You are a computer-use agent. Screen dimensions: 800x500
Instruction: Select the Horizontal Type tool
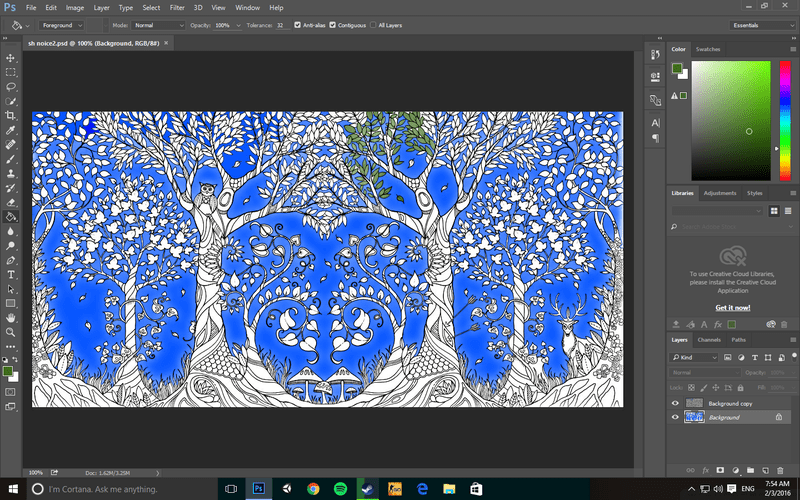[x=11, y=274]
